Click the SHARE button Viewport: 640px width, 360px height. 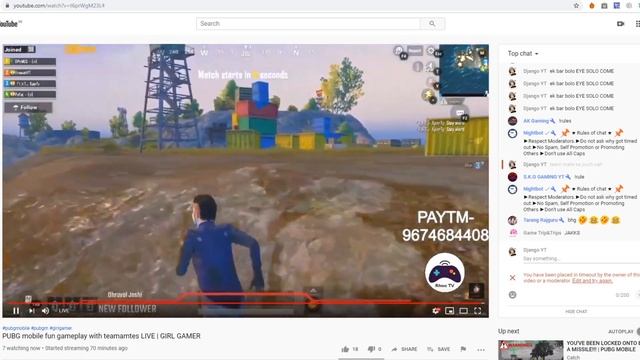click(404, 349)
